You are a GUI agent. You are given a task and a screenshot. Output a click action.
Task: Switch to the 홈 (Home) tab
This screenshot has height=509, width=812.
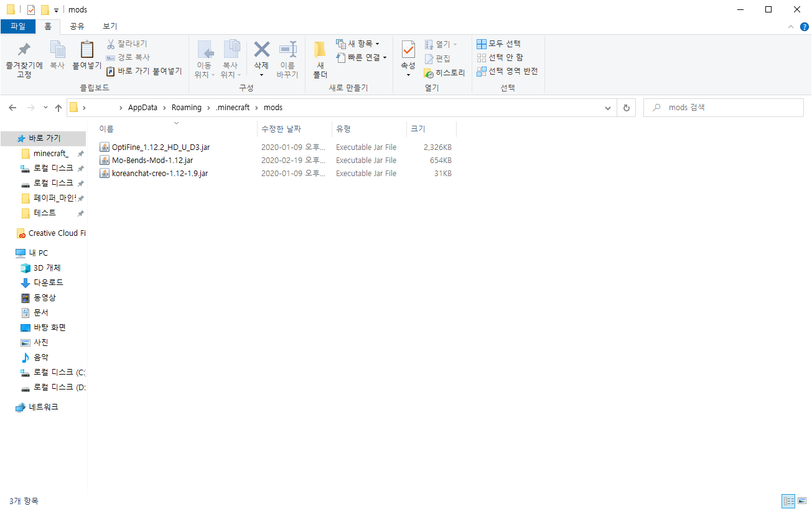[x=48, y=26]
